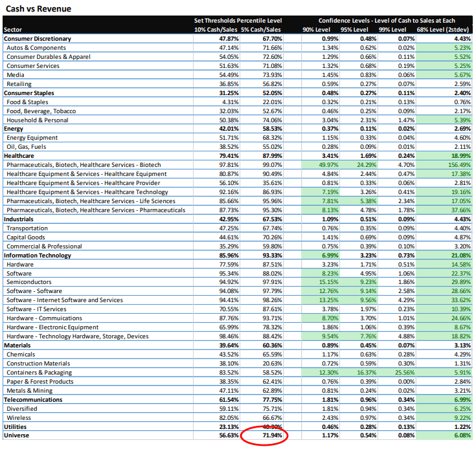
Task: Click the 'Oil, Gas, Fuels' row label
Action: tap(27, 147)
